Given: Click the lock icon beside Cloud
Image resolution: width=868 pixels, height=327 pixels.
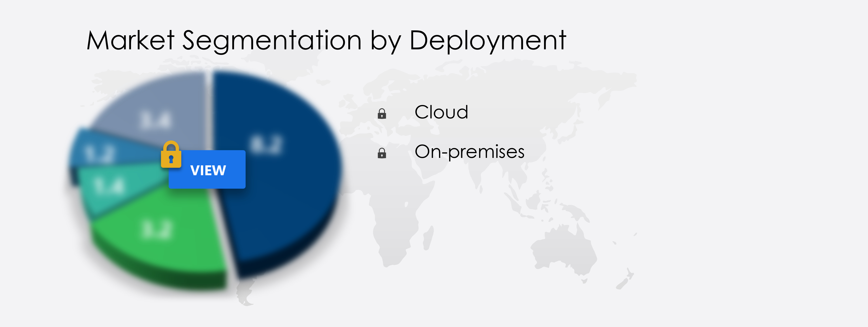Looking at the screenshot, I should [382, 114].
